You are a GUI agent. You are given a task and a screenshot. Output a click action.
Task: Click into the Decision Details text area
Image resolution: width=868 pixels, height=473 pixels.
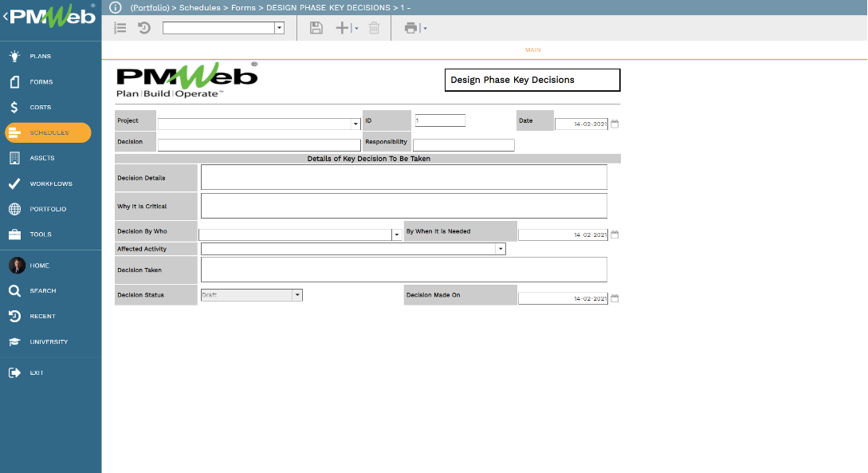point(404,177)
